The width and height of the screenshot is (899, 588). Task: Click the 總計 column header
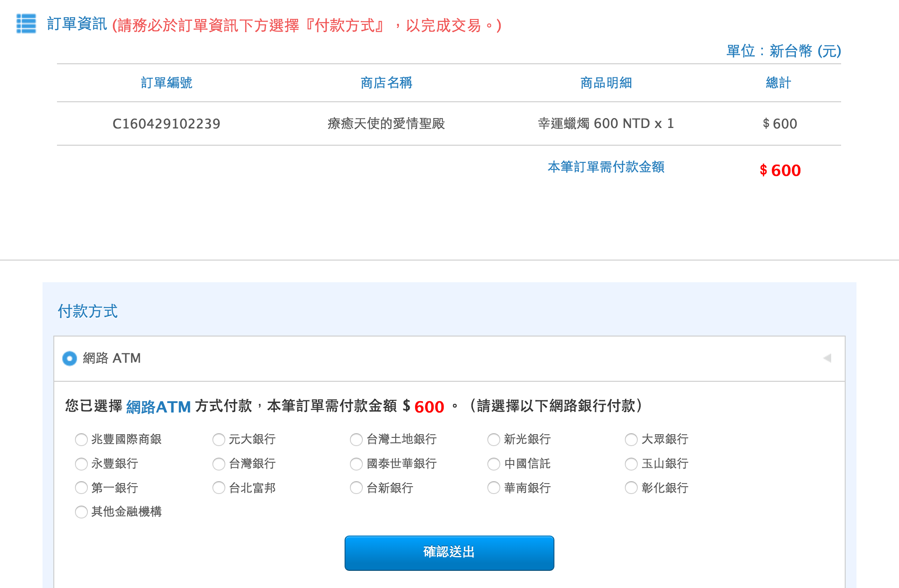coord(778,83)
